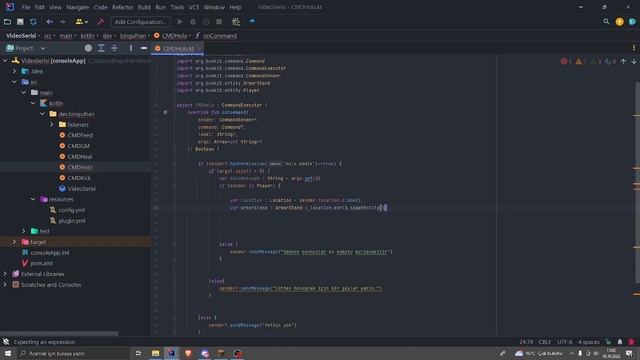Expand the listeners package
This screenshot has height=360, width=640.
coord(52,124)
